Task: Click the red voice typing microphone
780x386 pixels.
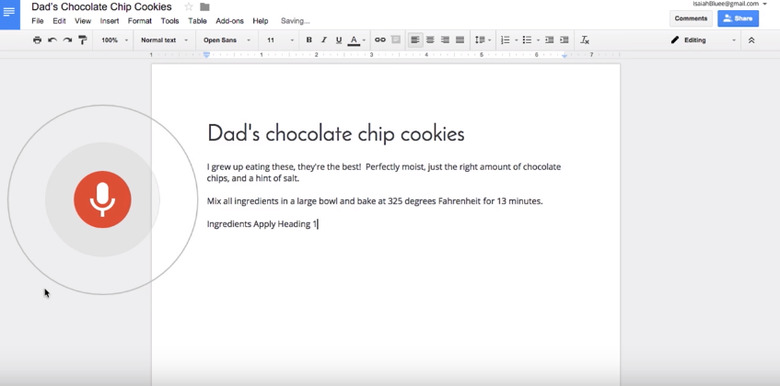Action: [x=102, y=199]
